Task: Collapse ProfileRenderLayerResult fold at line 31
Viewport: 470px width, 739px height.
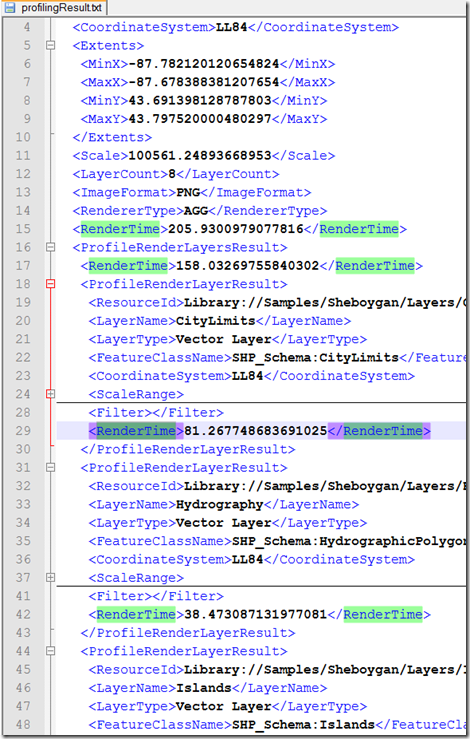Action: point(50,468)
